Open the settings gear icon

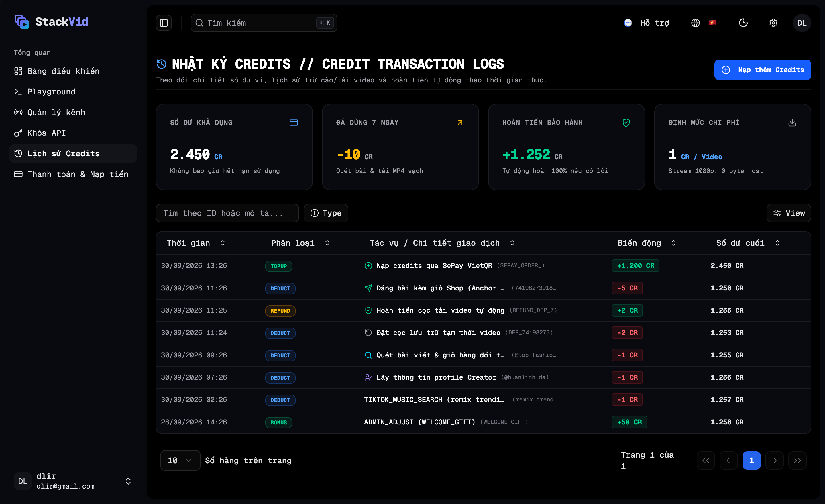[x=773, y=23]
